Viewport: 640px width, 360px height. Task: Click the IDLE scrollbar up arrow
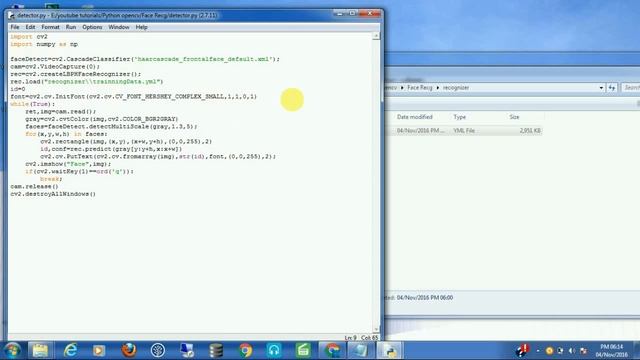click(376, 36)
